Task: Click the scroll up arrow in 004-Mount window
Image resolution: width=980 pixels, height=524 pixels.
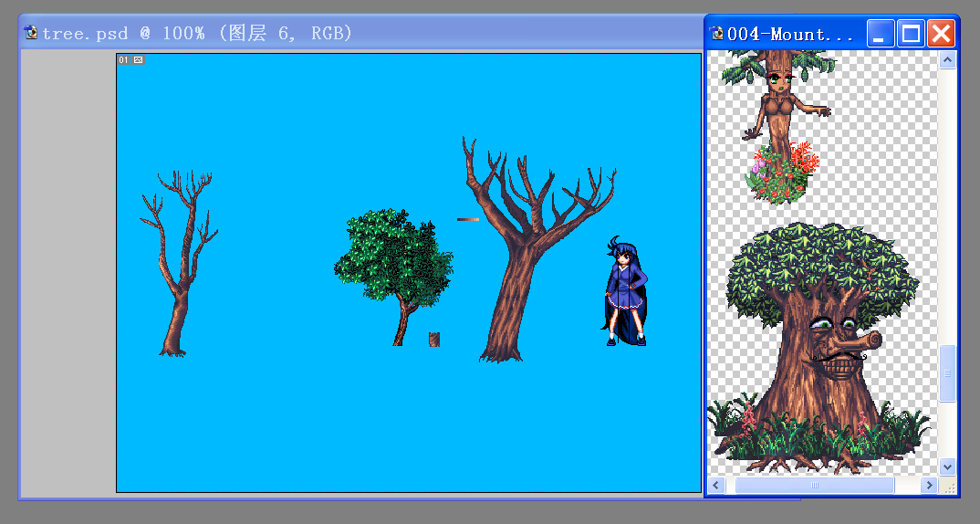Action: click(947, 60)
